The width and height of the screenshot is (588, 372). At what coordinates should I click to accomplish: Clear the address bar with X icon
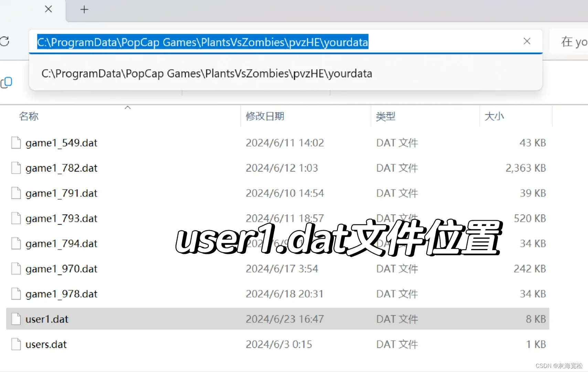coord(527,41)
